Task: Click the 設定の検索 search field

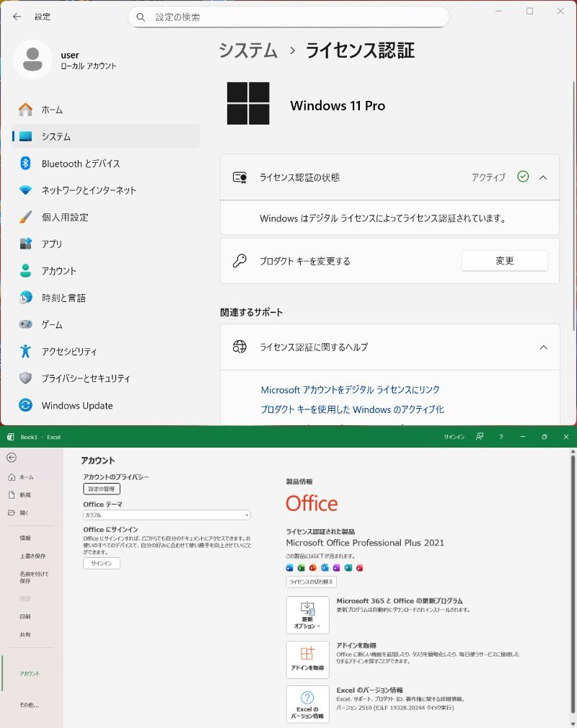Action: [288, 17]
